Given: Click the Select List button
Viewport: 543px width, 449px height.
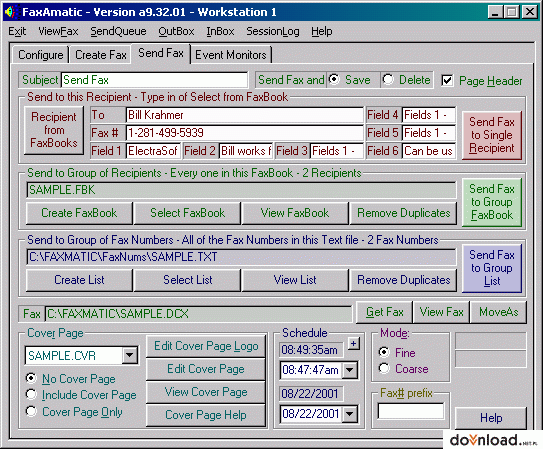Looking at the screenshot, I should point(187,280).
